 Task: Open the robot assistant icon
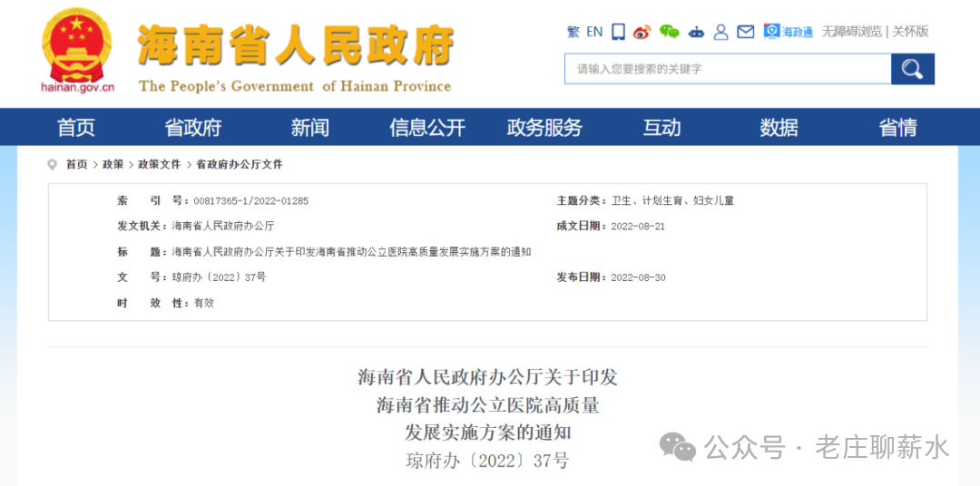pos(696,32)
